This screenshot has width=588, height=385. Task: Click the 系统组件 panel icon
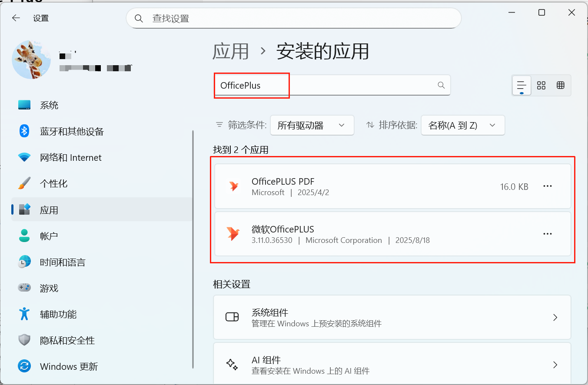232,317
